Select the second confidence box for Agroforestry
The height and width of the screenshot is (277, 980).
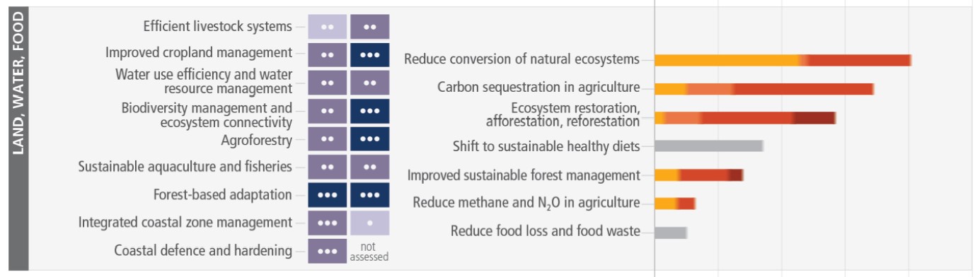pyautogui.click(x=369, y=139)
